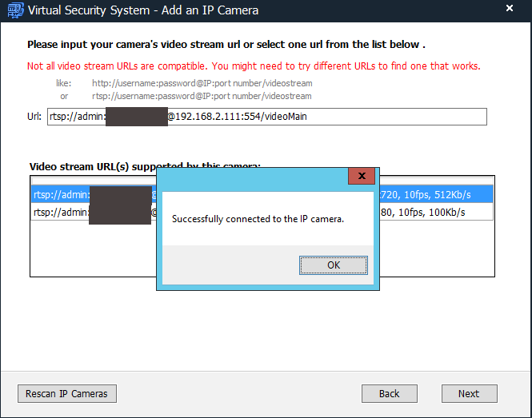
Task: Close the Add an IP Camera window
Action: pos(510,10)
